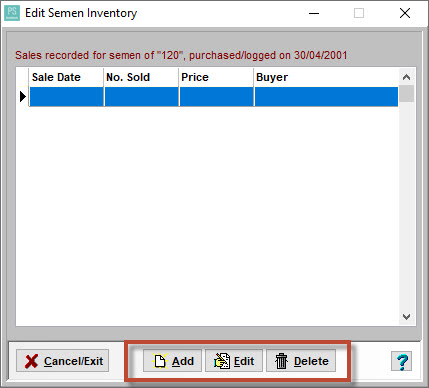The image size is (429, 388).
Task: Click the trash can icon on Delete
Action: 281,361
